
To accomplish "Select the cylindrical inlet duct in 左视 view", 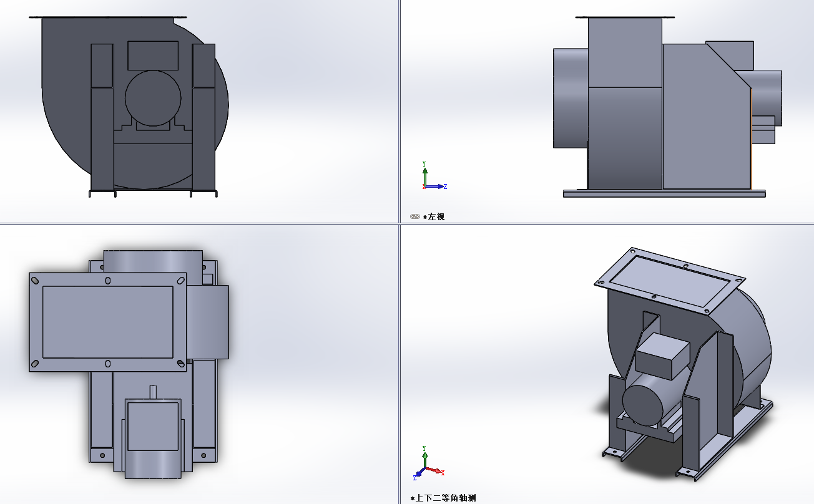I will click(571, 98).
